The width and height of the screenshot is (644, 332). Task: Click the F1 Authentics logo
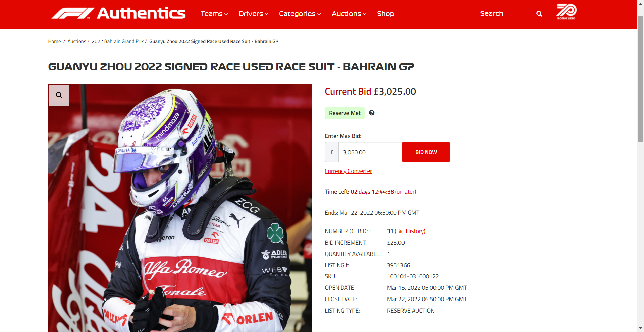click(x=118, y=13)
